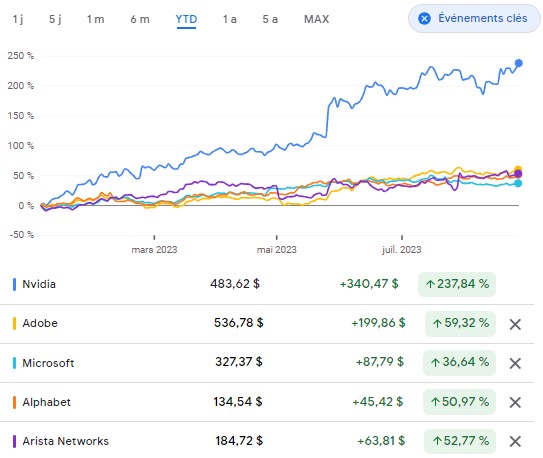Click the purple Arista Networks color marker
This screenshot has width=543, height=458.
click(14, 441)
